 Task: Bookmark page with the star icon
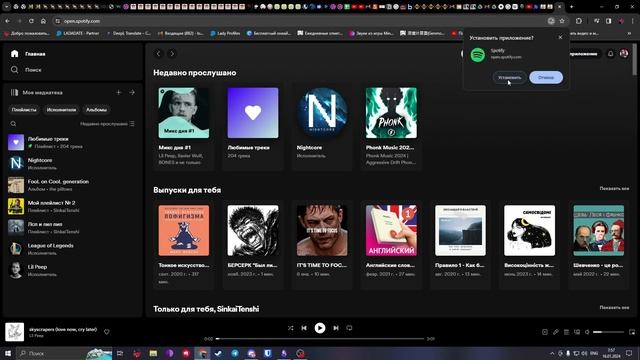[562, 21]
